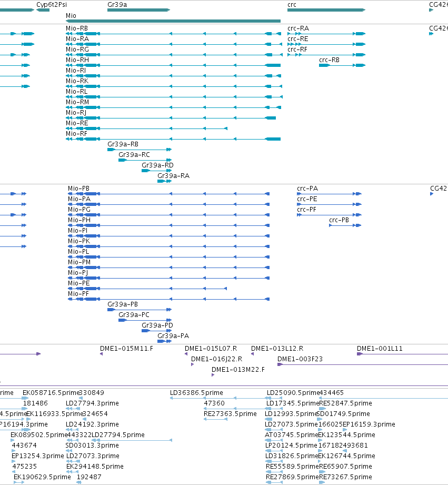
Task: Click EST label EK294148.5prime
Action: [x=95, y=467]
